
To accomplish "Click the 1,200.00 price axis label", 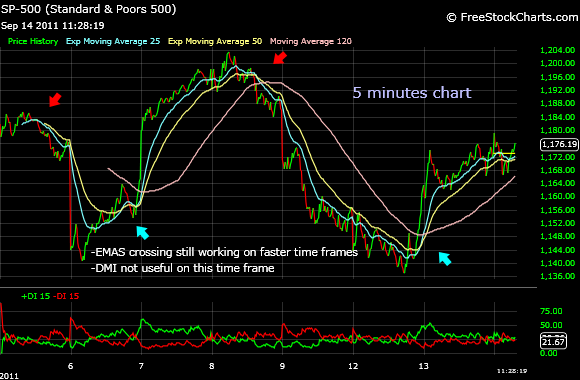I will pyautogui.click(x=557, y=63).
